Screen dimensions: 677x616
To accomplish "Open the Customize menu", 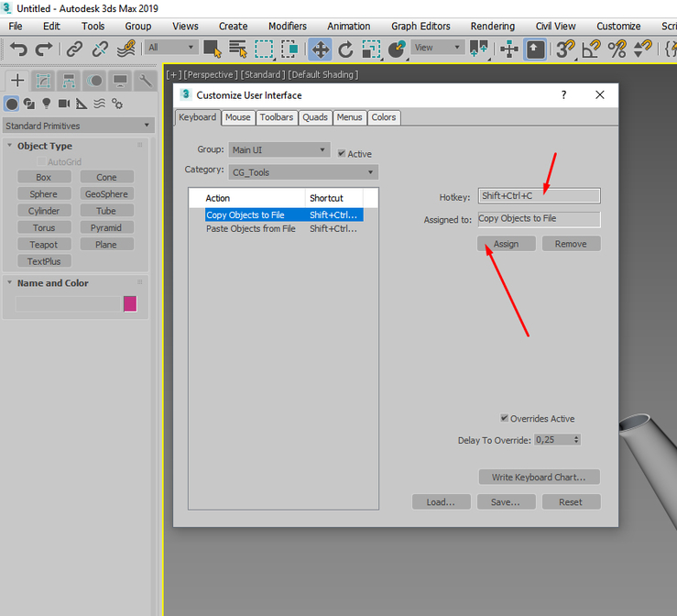I will (x=618, y=27).
